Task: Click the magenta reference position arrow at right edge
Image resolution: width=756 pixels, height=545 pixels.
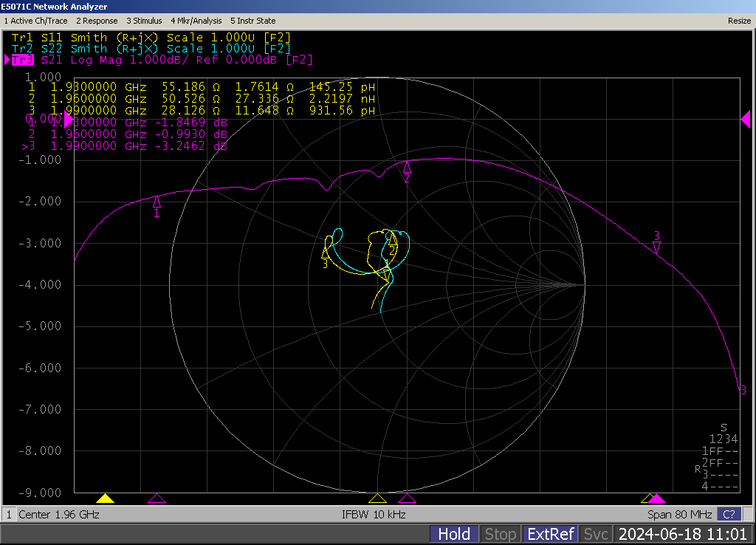Action: pos(746,119)
